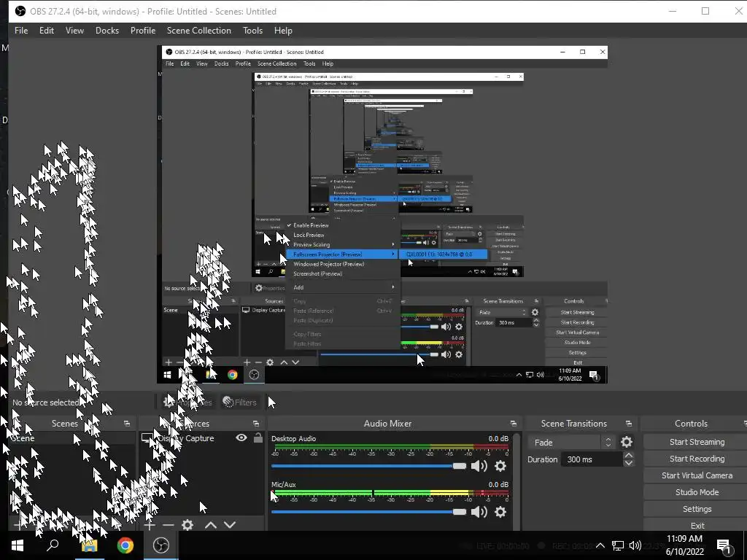Start the Virtual Camera
The image size is (747, 560).
(697, 475)
